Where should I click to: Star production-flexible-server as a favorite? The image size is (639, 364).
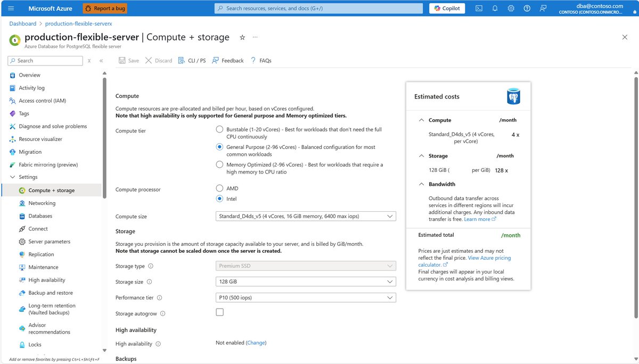point(242,37)
